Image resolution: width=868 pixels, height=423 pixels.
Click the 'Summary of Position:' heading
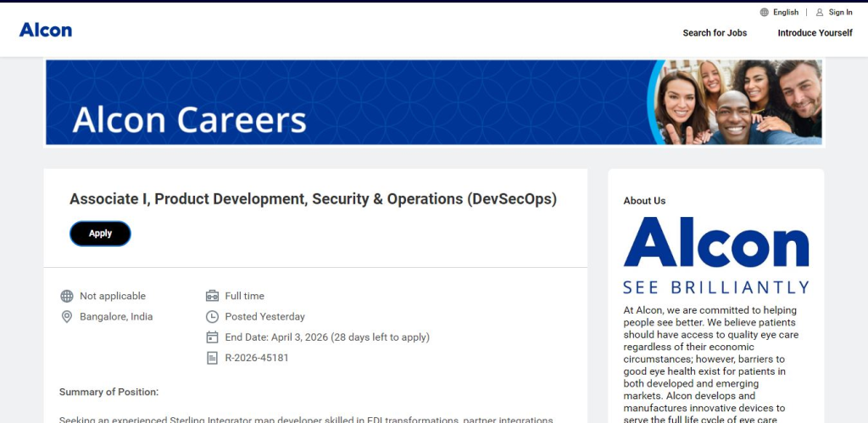point(108,392)
